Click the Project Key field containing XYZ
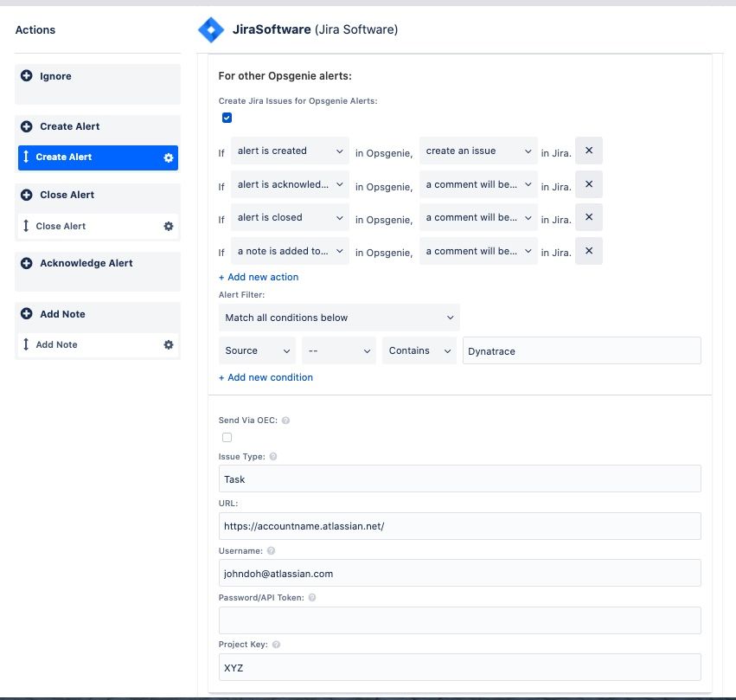The width and height of the screenshot is (736, 700). click(460, 667)
